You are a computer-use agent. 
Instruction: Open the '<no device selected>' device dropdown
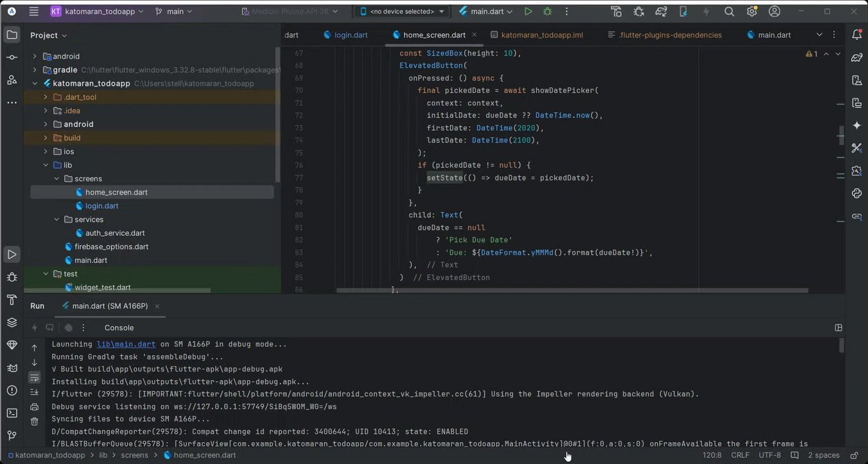[x=402, y=12]
